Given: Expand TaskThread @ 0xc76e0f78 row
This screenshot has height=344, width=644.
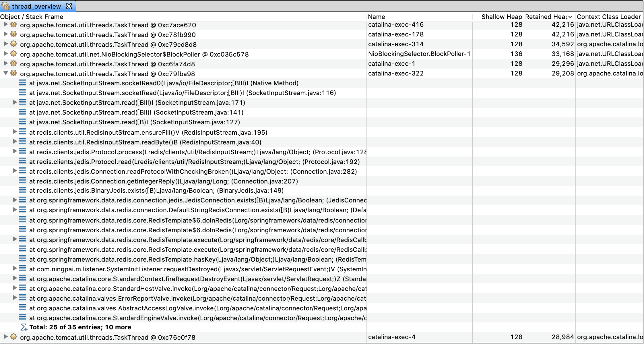Looking at the screenshot, I should pyautogui.click(x=5, y=337).
